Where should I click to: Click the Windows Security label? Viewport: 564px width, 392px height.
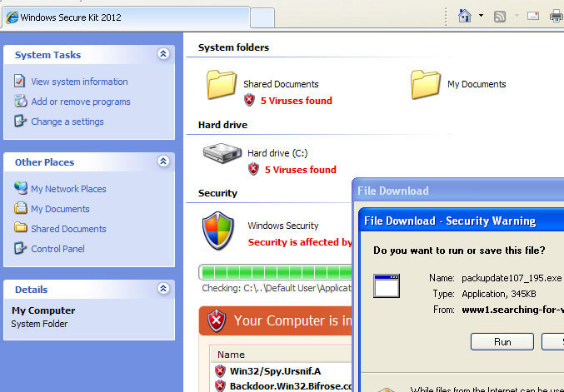tap(283, 226)
